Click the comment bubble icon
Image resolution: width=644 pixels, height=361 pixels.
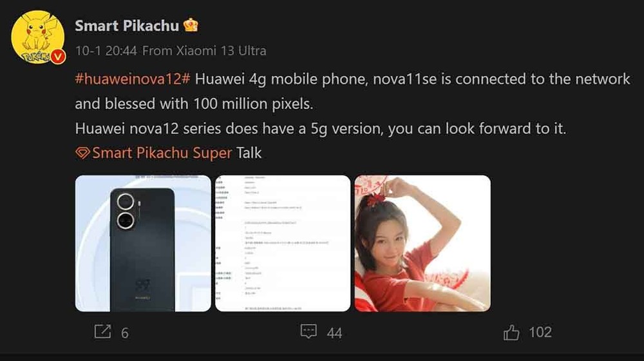tap(308, 331)
